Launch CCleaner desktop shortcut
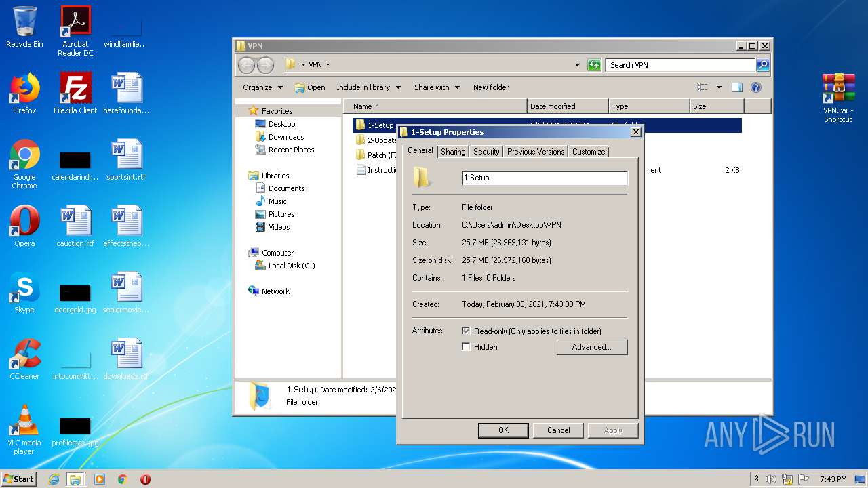868x488 pixels. tap(24, 359)
